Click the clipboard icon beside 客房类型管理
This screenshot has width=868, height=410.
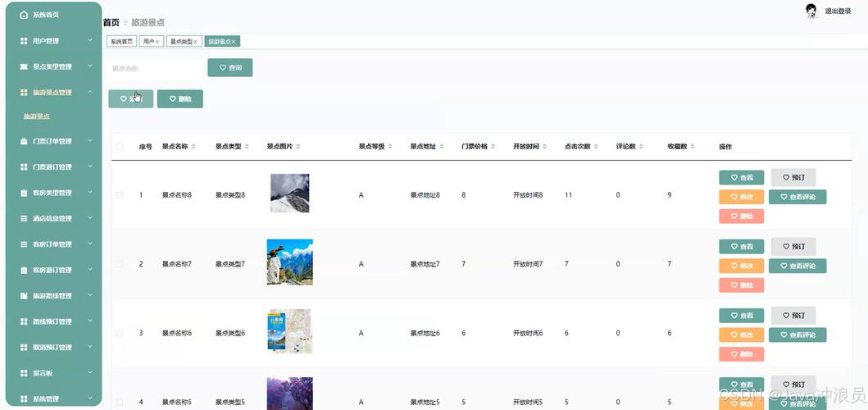pos(24,193)
